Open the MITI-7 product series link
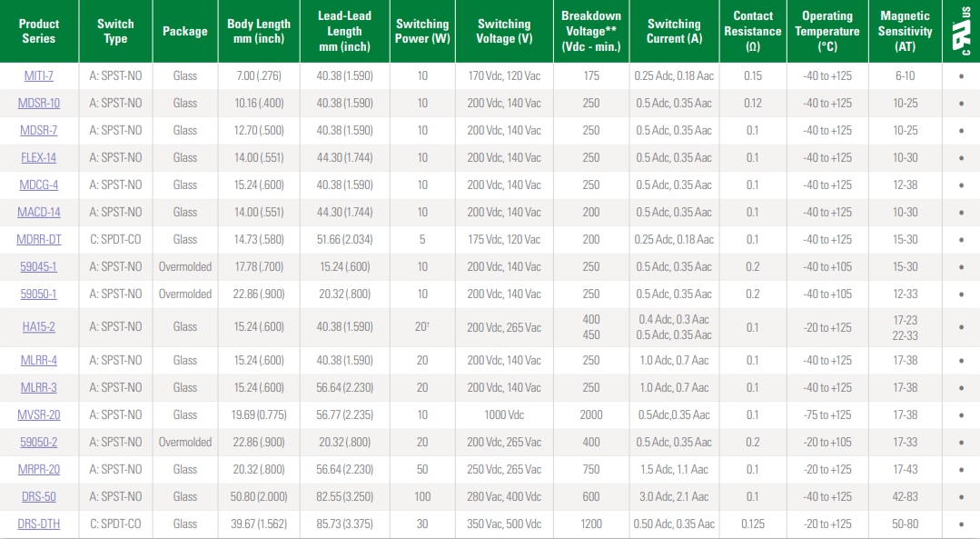The width and height of the screenshot is (980, 539). point(38,76)
